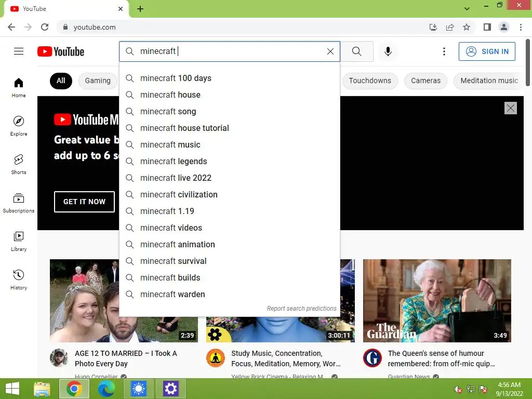Close the YouTube browser tab
The width and height of the screenshot is (532, 399).
click(121, 9)
